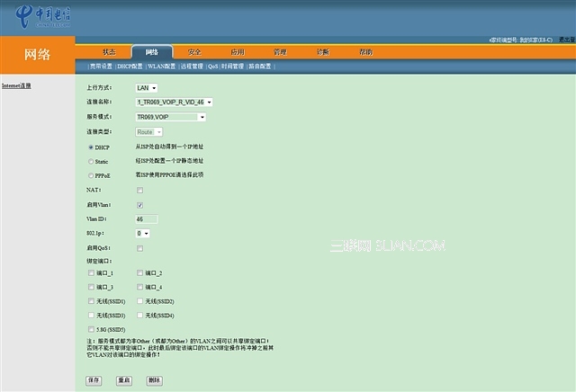
Task: Open the QoS submenu item
Action: 212,67
